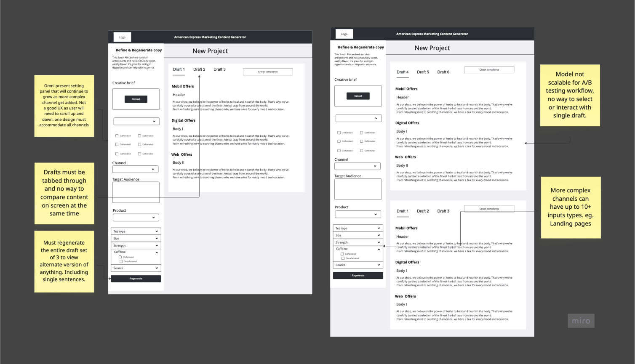Image resolution: width=635 pixels, height=364 pixels.
Task: Switch to the Draft 3 tab
Action: (x=219, y=69)
